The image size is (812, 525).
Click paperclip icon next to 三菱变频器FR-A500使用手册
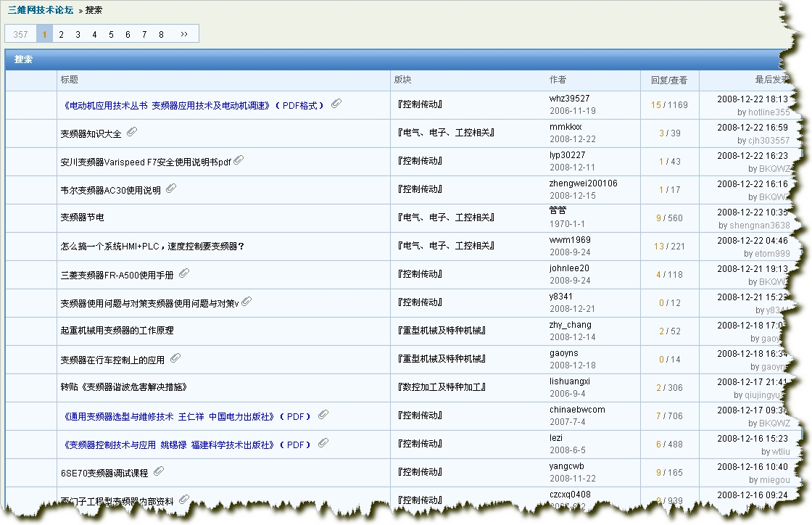184,273
